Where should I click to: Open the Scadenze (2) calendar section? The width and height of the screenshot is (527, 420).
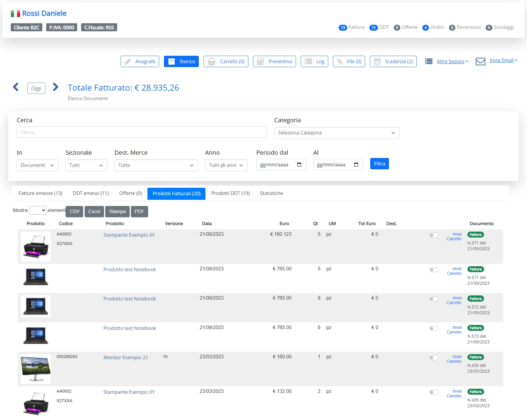pos(393,61)
